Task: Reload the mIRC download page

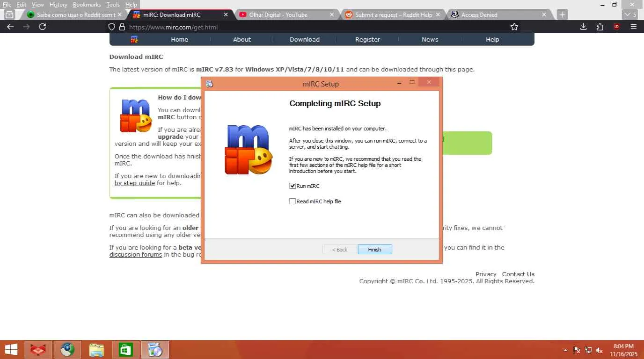Action: click(x=42, y=27)
